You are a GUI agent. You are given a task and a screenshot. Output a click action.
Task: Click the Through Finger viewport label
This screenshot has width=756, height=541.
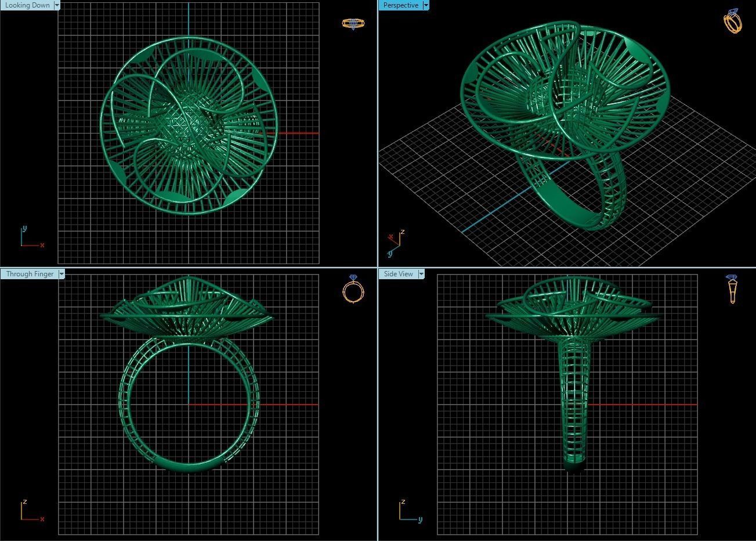tap(30, 274)
